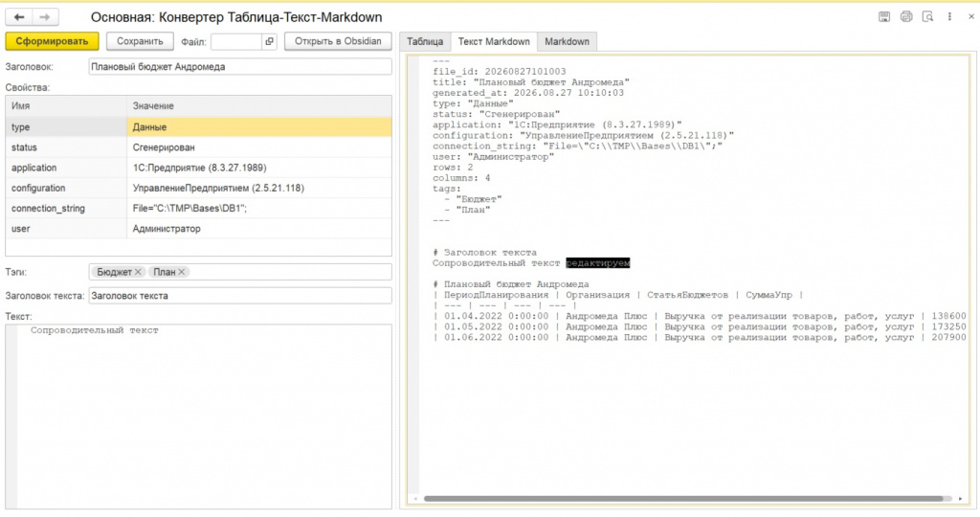Select the application property name cell
Screen dimensions: 980x517
[x=66, y=168]
